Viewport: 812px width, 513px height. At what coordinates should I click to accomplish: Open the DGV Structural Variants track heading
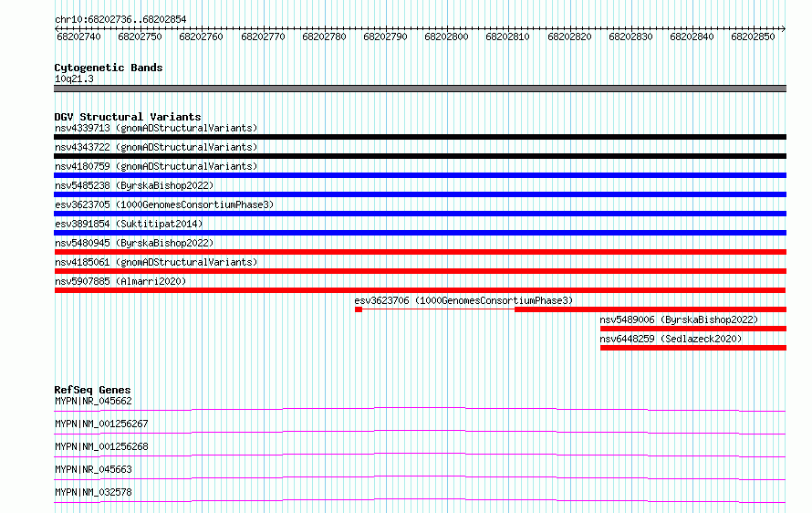[128, 117]
